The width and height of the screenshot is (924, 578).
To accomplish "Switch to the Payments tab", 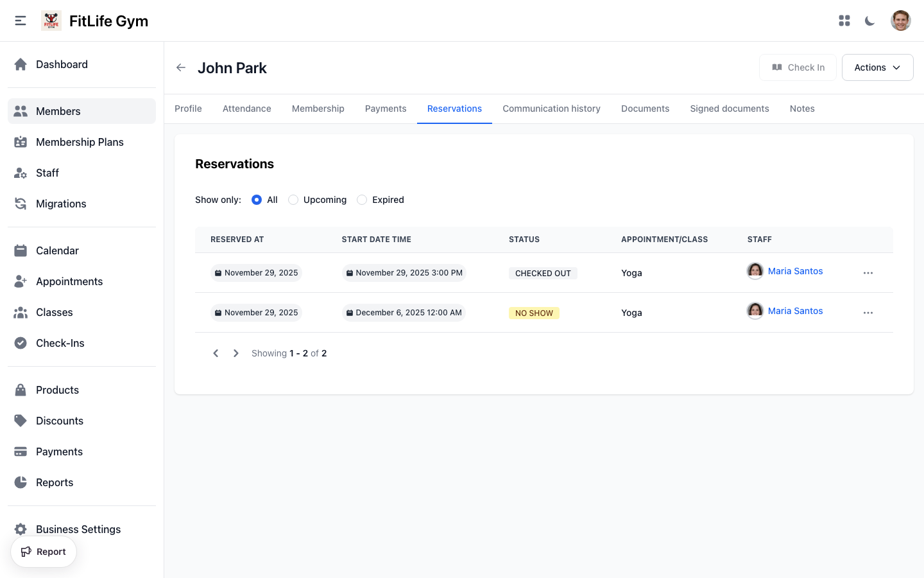I will pos(385,109).
